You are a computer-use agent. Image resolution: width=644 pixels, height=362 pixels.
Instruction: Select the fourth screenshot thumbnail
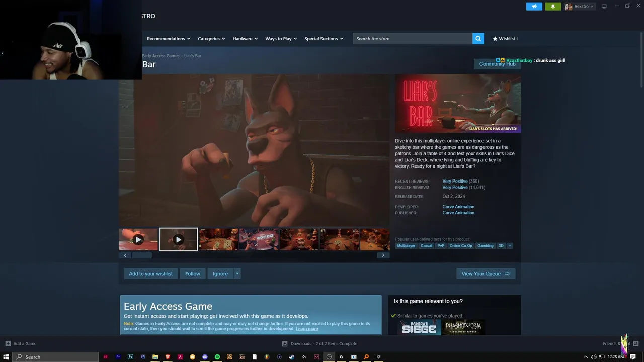[x=259, y=240]
